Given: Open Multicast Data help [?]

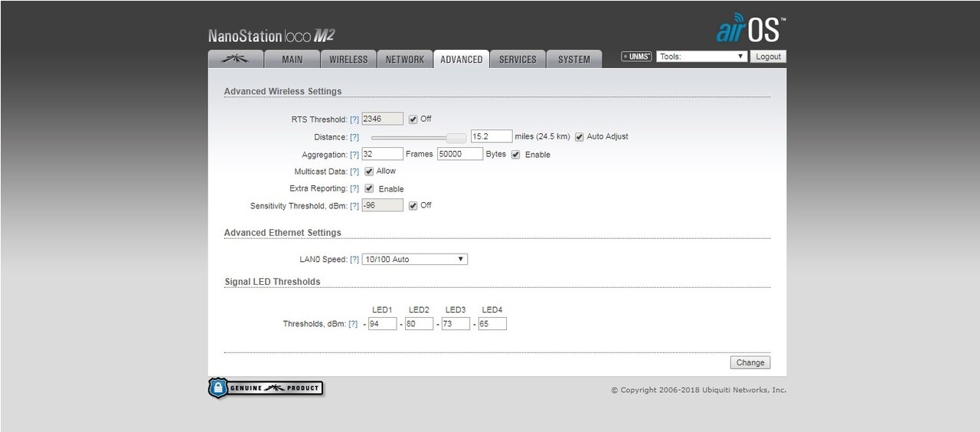Looking at the screenshot, I should (x=354, y=172).
